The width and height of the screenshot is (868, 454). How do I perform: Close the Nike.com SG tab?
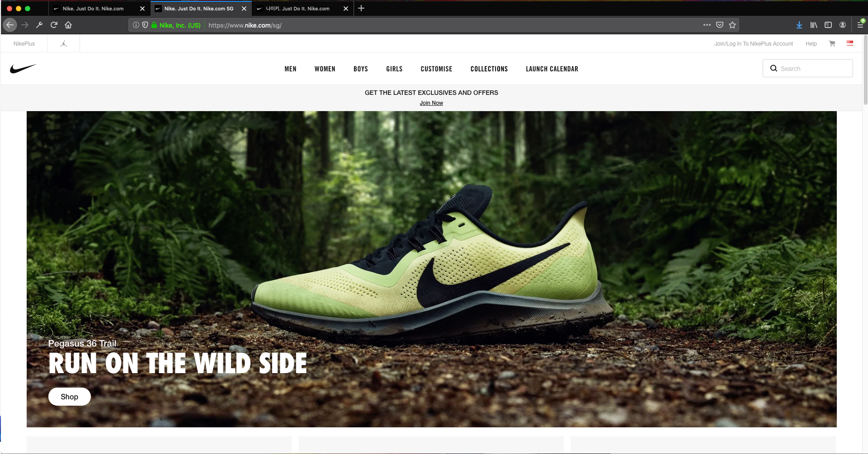click(244, 9)
